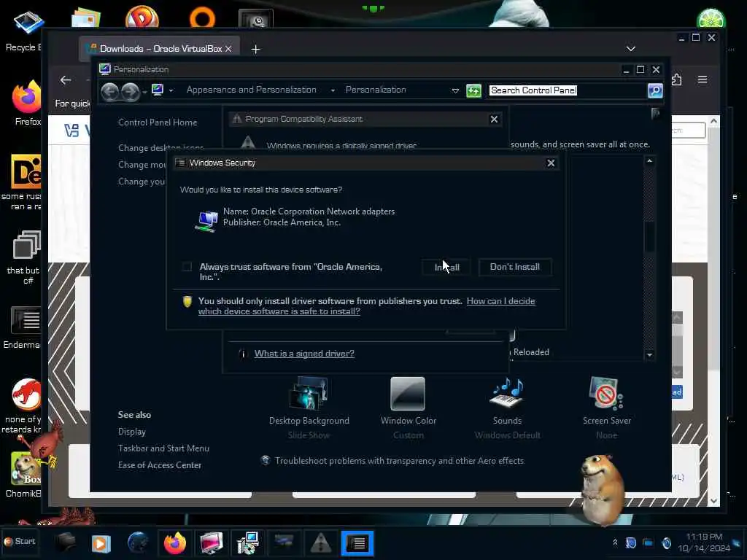747x560 pixels.
Task: Click globe browser icon in taskbar
Action: tap(138, 542)
